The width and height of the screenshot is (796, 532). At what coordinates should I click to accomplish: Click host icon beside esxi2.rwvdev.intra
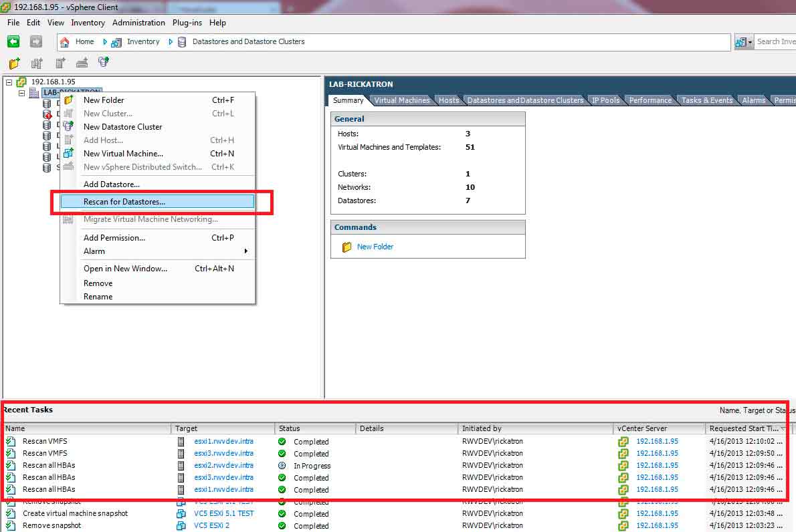click(x=181, y=466)
